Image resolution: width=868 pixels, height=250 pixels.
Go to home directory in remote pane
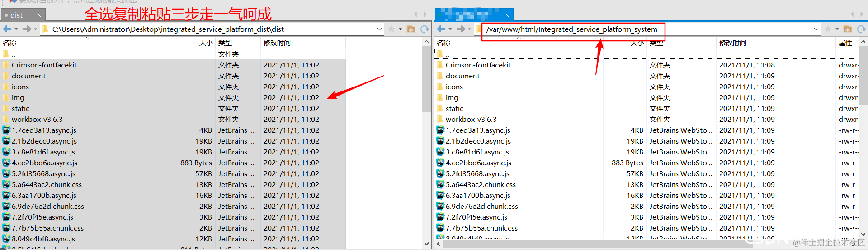coord(848,29)
